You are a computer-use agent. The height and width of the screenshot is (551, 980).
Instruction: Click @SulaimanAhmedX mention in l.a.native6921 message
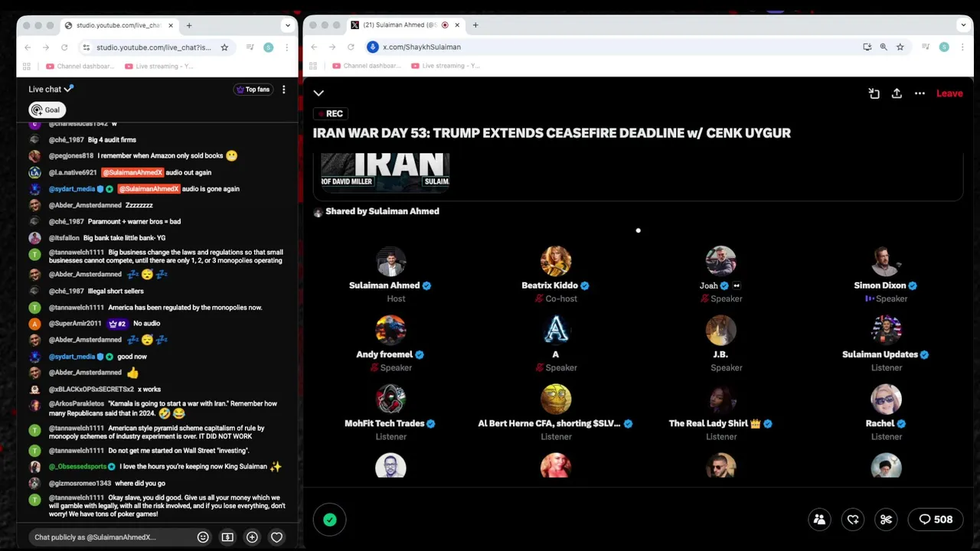click(132, 173)
